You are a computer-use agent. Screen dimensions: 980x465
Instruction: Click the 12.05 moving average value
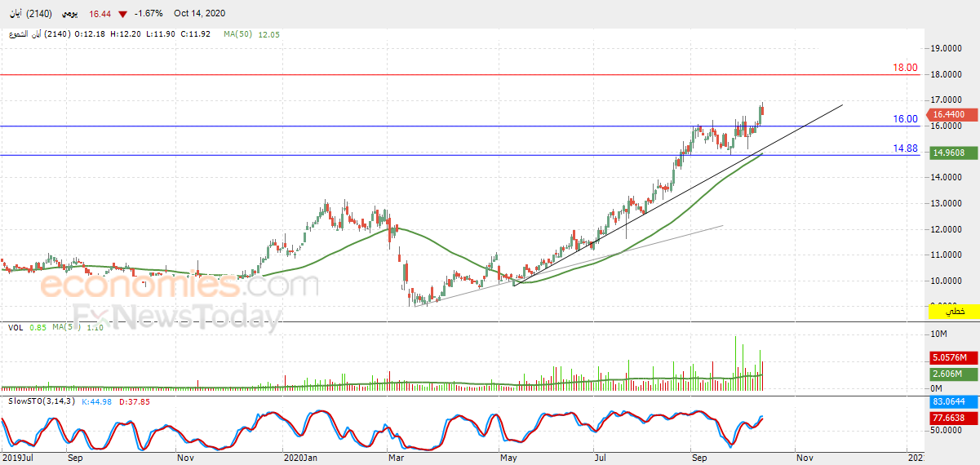click(x=268, y=34)
